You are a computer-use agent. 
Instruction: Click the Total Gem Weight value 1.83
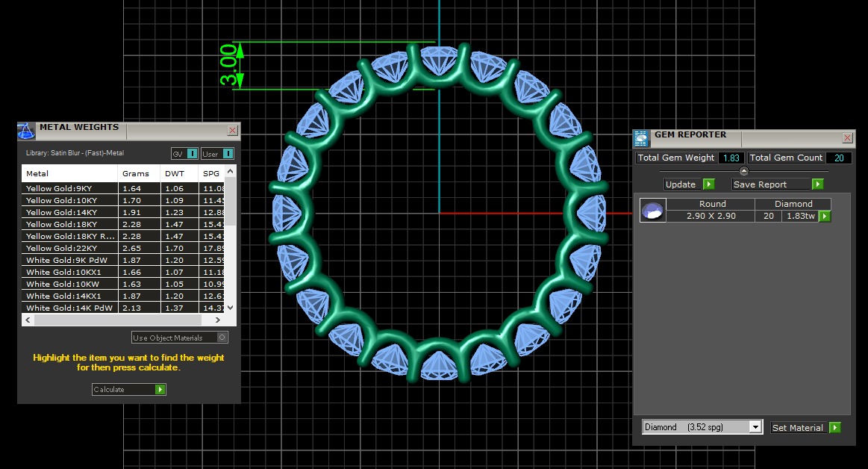731,158
